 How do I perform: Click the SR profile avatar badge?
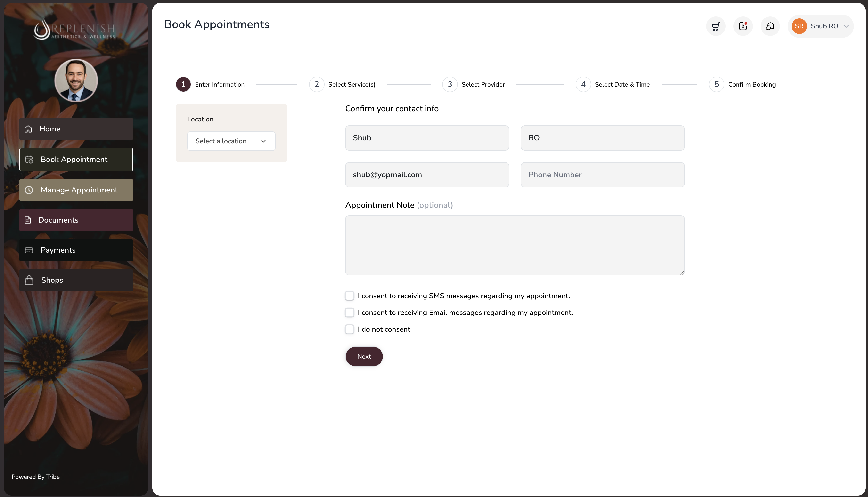pyautogui.click(x=799, y=26)
